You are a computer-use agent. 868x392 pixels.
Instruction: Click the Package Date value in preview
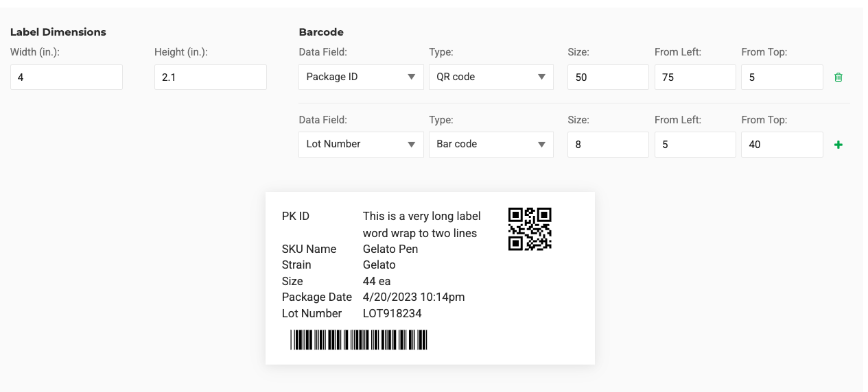tap(413, 297)
